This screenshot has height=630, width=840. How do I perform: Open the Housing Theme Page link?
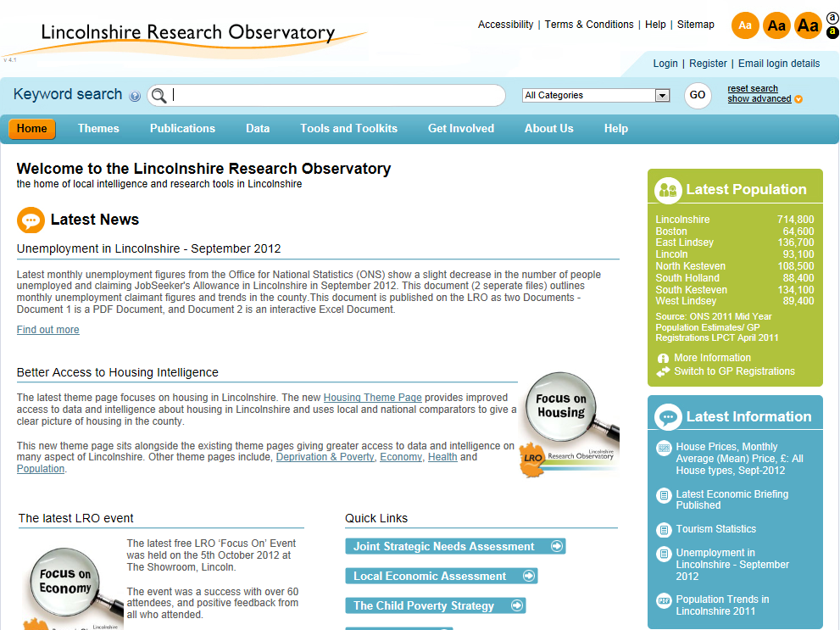372,398
